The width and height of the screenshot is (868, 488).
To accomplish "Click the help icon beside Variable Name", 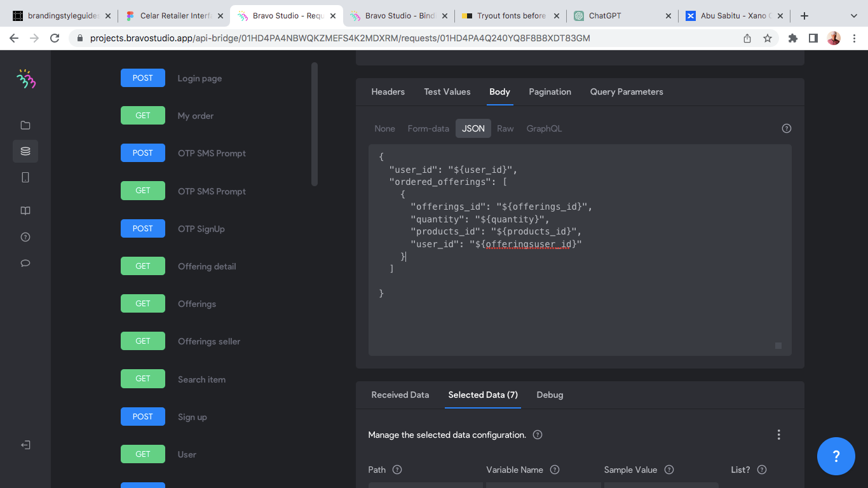I will (x=555, y=470).
